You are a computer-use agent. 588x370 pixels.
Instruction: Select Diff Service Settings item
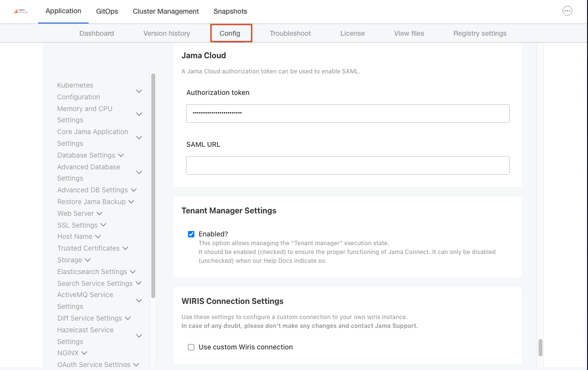[90, 318]
